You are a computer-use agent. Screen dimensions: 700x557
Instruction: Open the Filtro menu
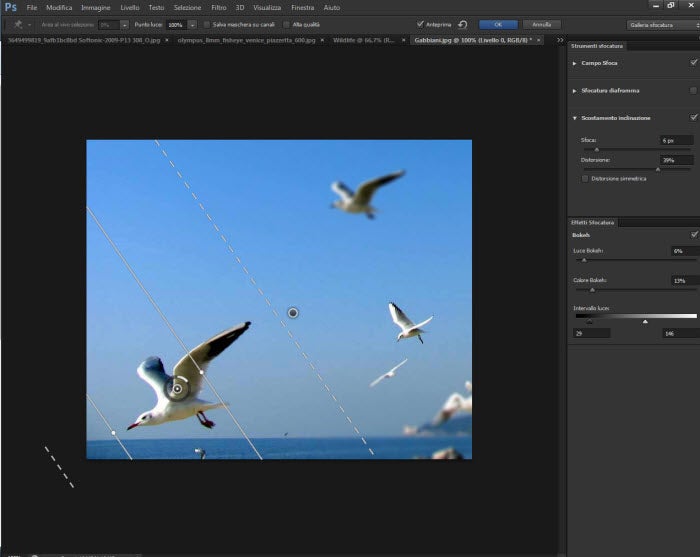pos(218,7)
